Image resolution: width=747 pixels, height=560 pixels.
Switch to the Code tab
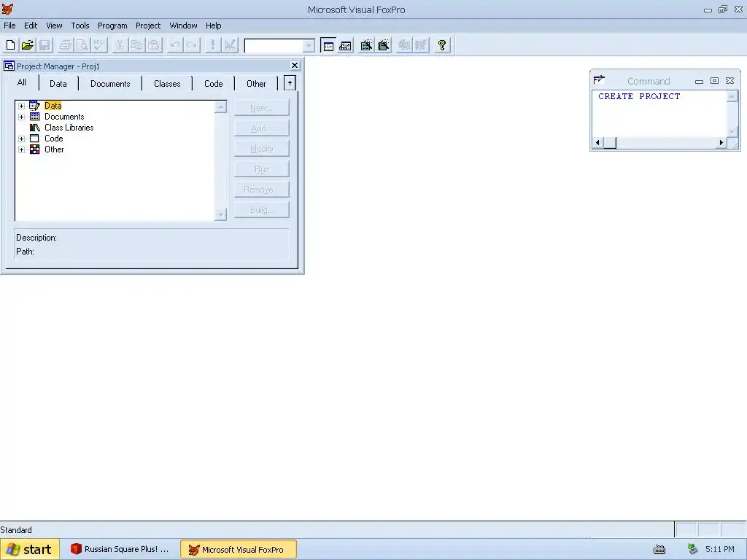point(214,84)
